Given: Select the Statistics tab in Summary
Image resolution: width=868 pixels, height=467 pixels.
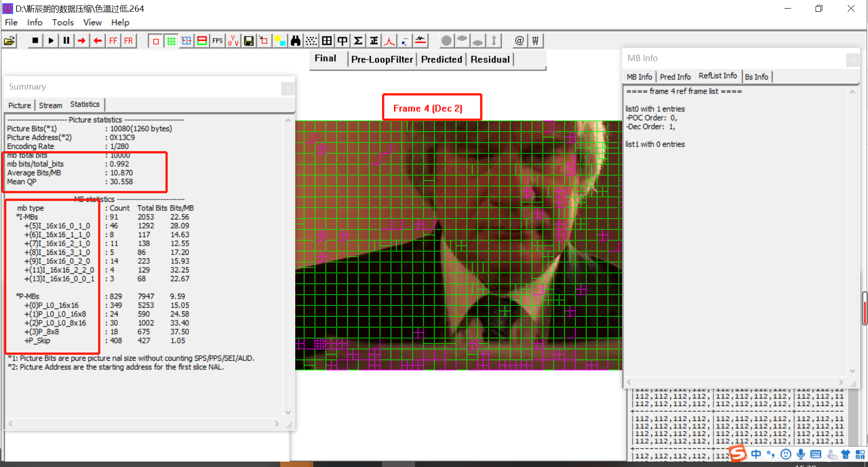Looking at the screenshot, I should 85,105.
